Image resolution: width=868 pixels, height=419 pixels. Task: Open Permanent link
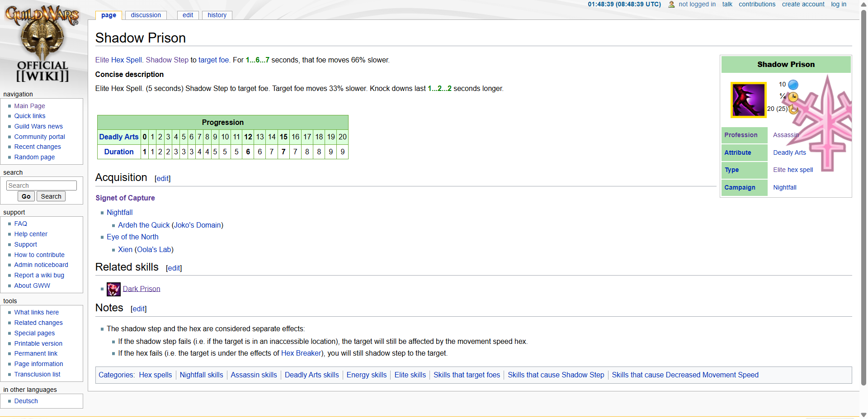pos(36,353)
